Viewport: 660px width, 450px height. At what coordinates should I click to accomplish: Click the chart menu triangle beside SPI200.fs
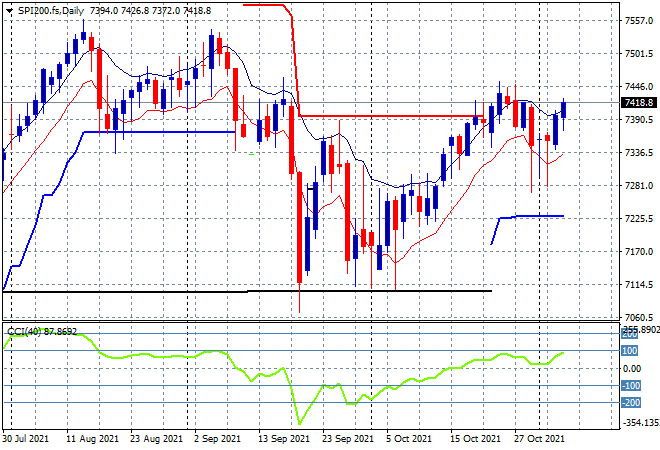(10, 11)
